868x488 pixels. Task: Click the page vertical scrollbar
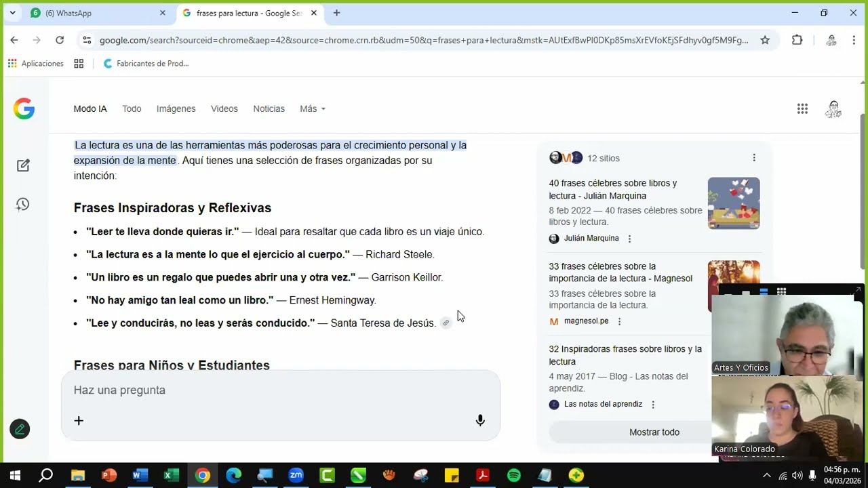(x=863, y=191)
